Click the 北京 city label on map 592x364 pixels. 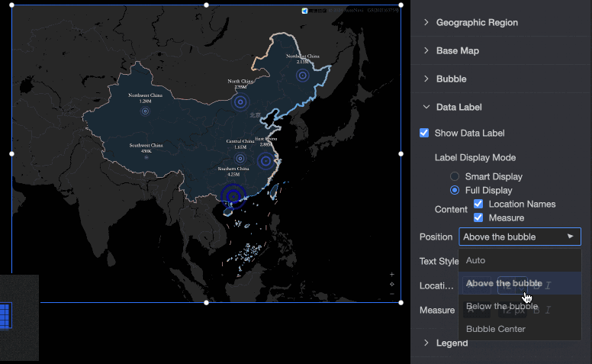pyautogui.click(x=255, y=115)
